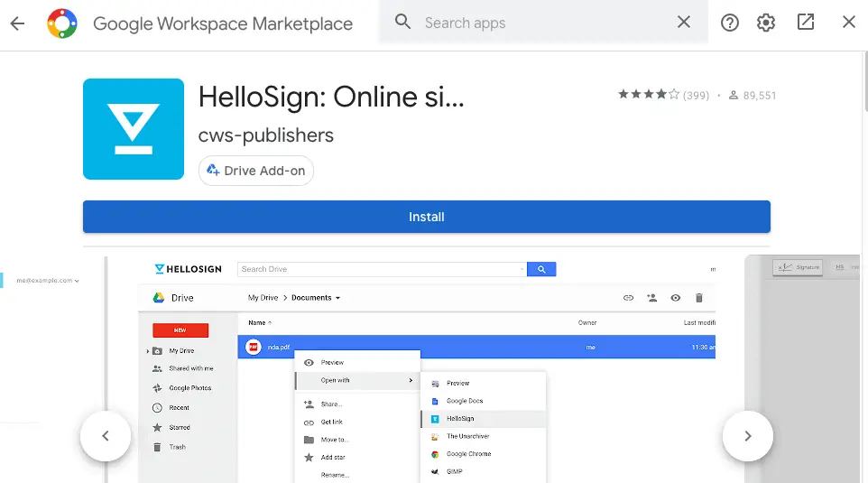Select Google Photos in sidebar
Image resolution: width=868 pixels, height=483 pixels.
point(182,388)
